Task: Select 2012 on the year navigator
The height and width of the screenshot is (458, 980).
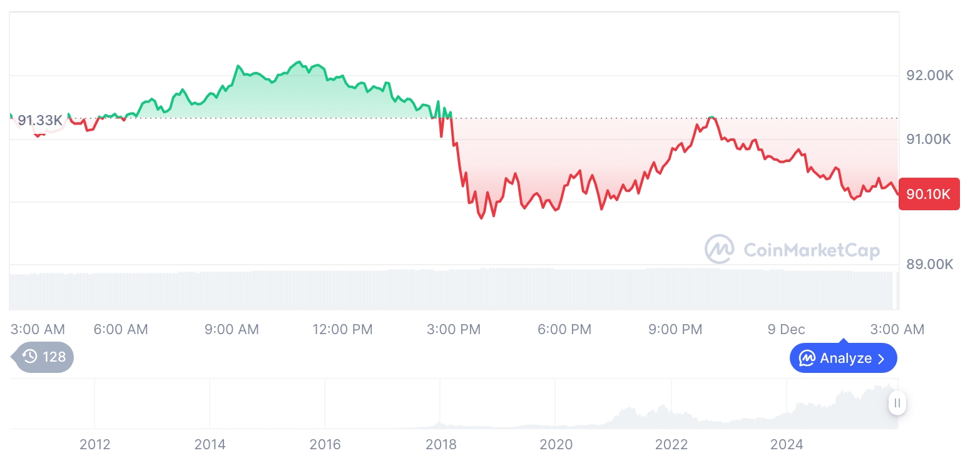Action: [94, 444]
